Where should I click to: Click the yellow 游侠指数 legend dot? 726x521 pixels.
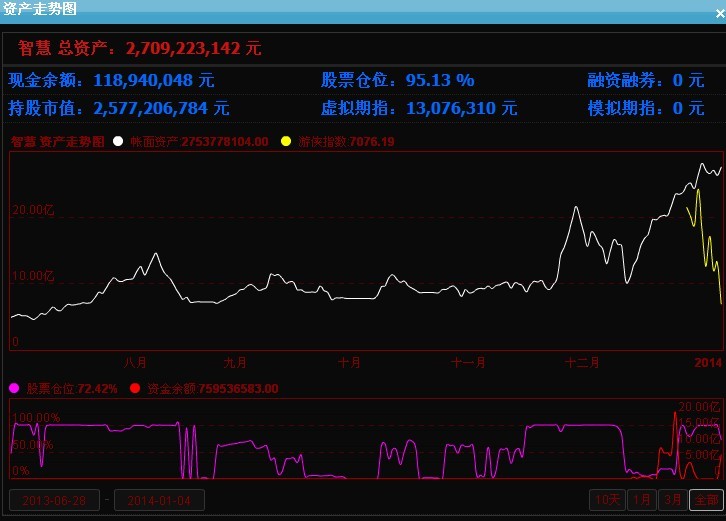287,142
